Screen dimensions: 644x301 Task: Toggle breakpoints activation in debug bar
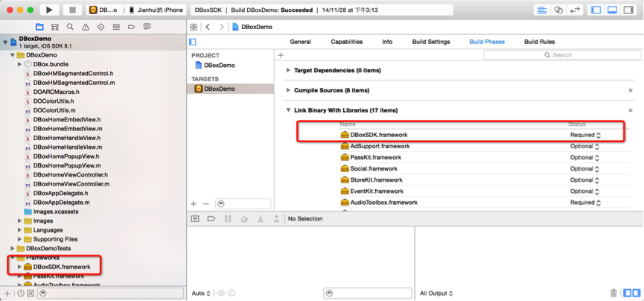click(211, 219)
